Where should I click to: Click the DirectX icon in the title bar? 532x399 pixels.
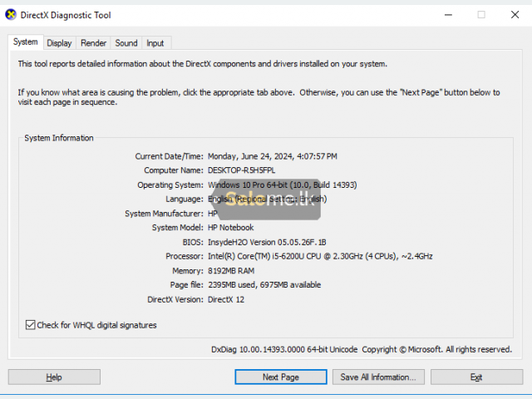tap(11, 15)
